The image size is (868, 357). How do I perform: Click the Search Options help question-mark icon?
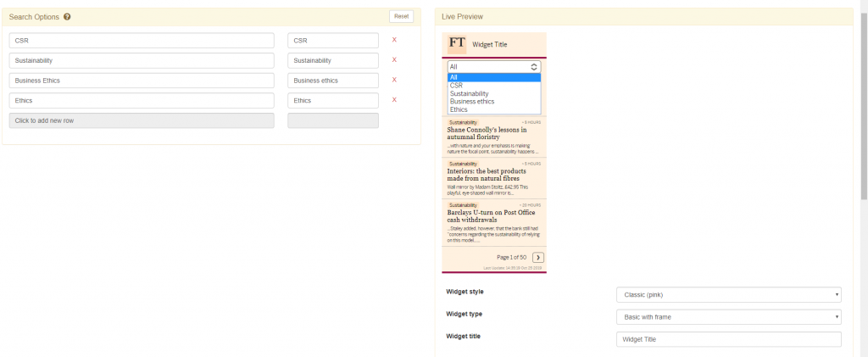pos(67,17)
